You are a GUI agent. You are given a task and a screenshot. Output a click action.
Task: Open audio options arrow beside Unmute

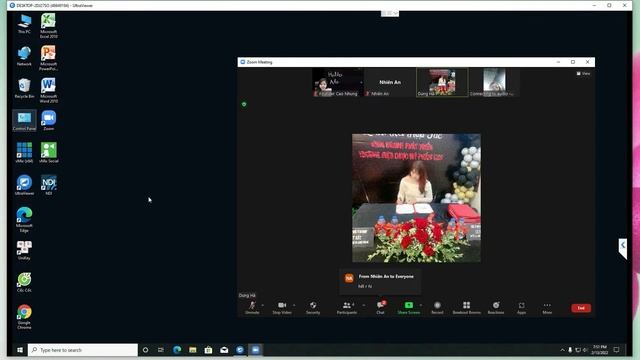(262, 305)
